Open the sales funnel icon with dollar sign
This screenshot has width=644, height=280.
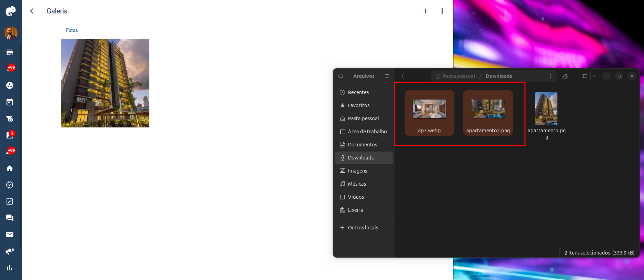pos(10,119)
